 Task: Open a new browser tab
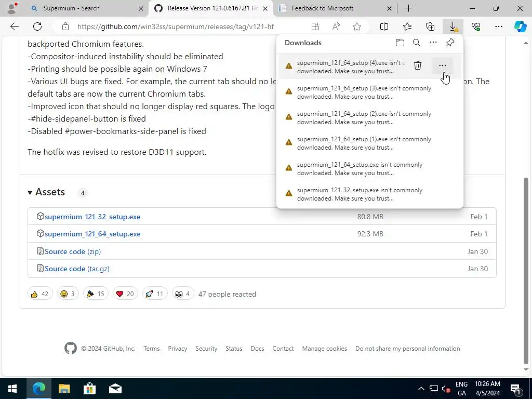pyautogui.click(x=408, y=8)
